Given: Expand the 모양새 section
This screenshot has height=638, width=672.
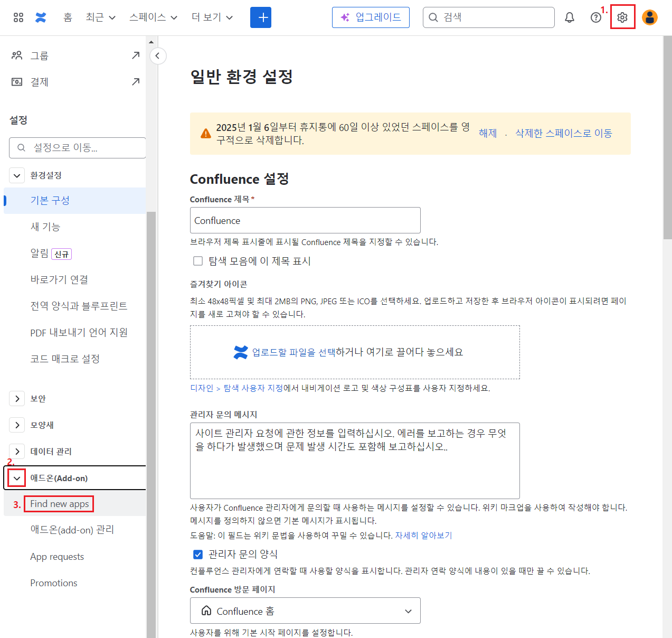Looking at the screenshot, I should click(17, 425).
